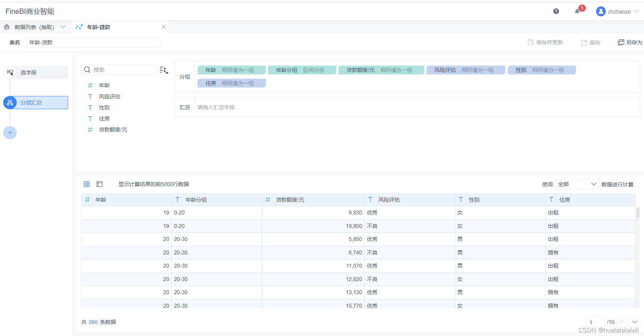Click the 19,800 loan amount cell
Screen dimensions: 644x336
(x=313, y=226)
